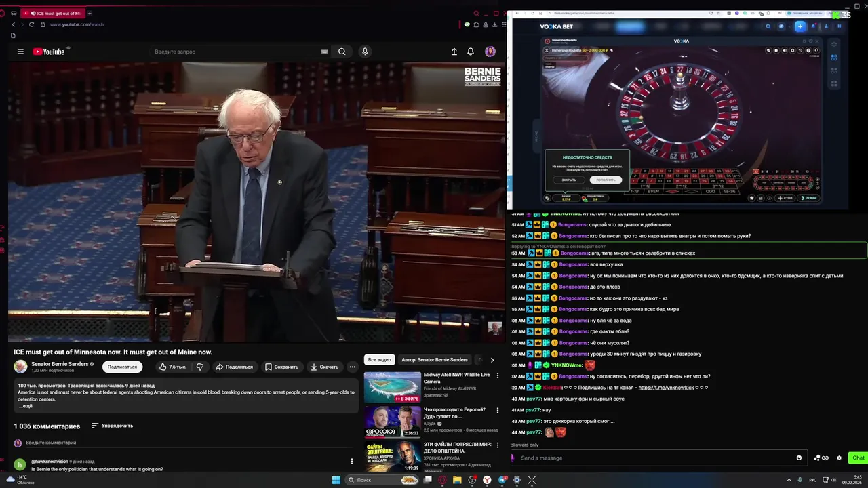Viewport: 868px width, 488px height.
Task: Open Senator Bernie Sanders channel name
Action: tap(60, 364)
